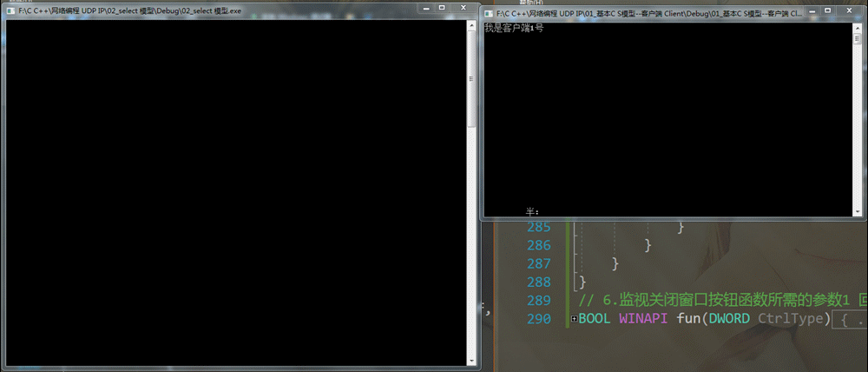This screenshot has width=868, height=372.
Task: Click the WINAPI macro in code
Action: point(644,319)
